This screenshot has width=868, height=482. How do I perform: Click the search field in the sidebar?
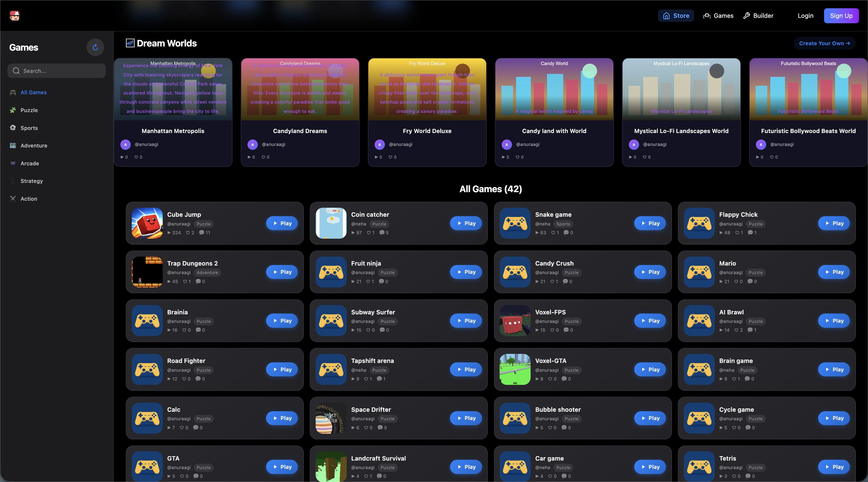point(56,71)
